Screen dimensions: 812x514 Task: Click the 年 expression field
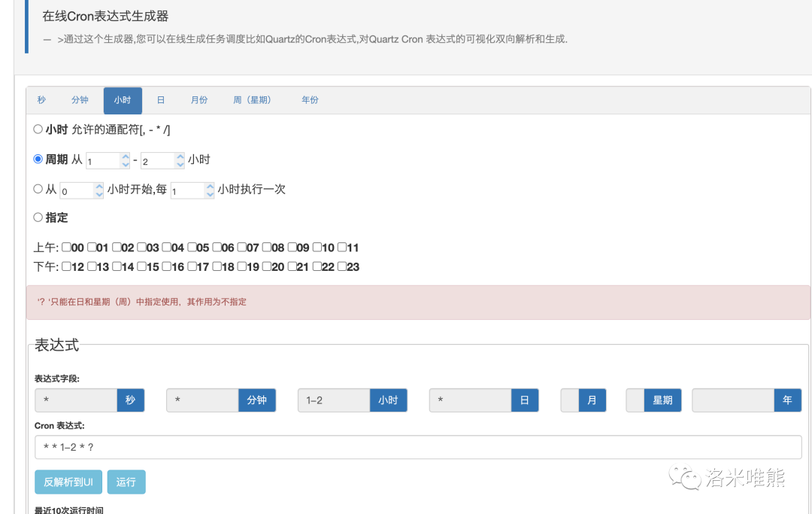point(733,400)
